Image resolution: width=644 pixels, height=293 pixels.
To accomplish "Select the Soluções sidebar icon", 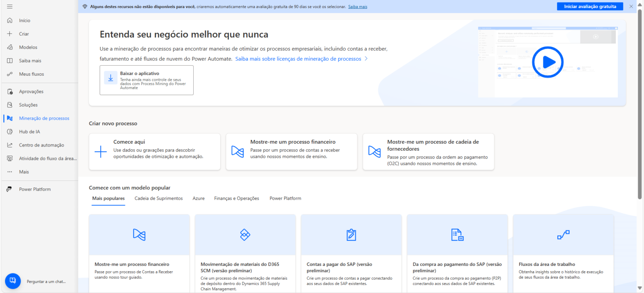I will tap(9, 105).
